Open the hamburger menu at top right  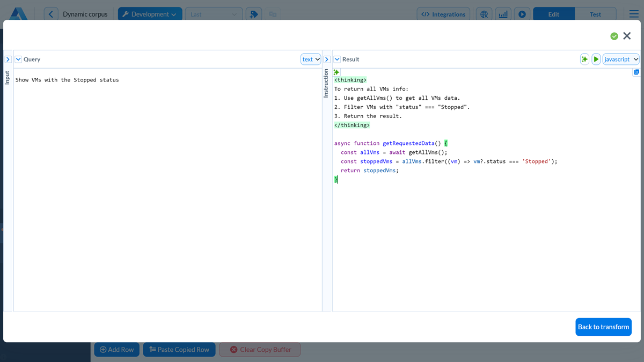click(x=634, y=13)
